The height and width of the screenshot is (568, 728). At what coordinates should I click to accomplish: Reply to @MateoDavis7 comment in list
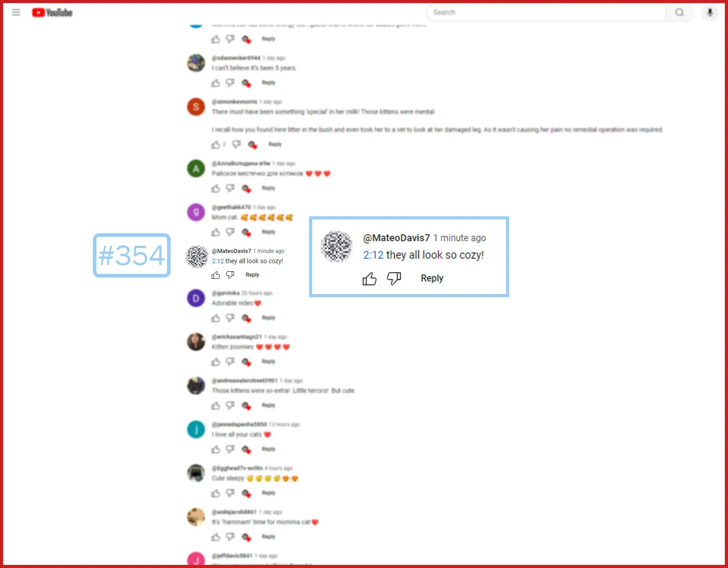click(252, 275)
